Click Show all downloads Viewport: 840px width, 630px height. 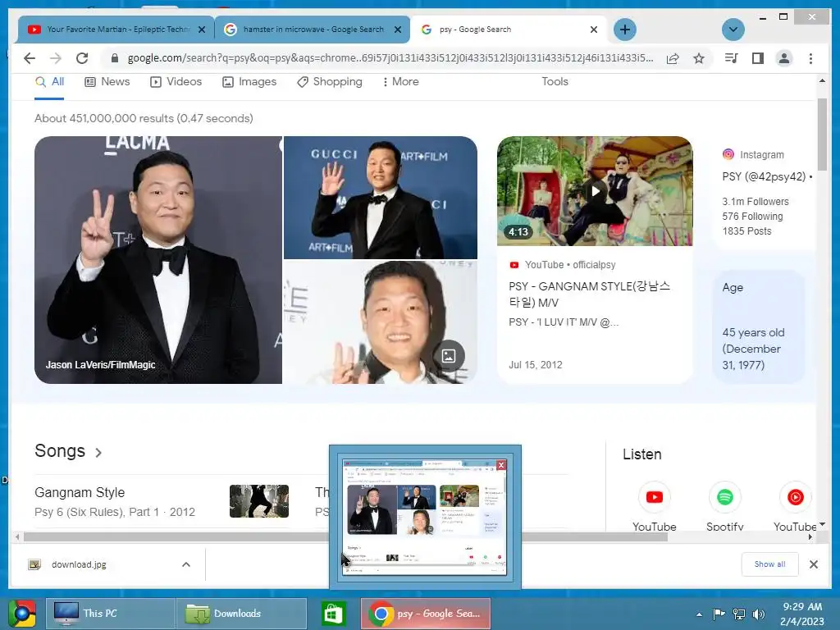(769, 564)
